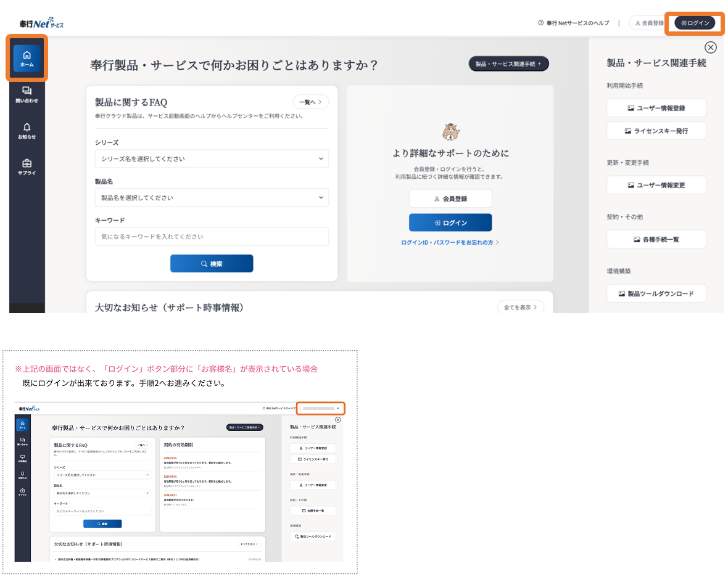Open ライセンスキー発行 procedure

click(656, 131)
